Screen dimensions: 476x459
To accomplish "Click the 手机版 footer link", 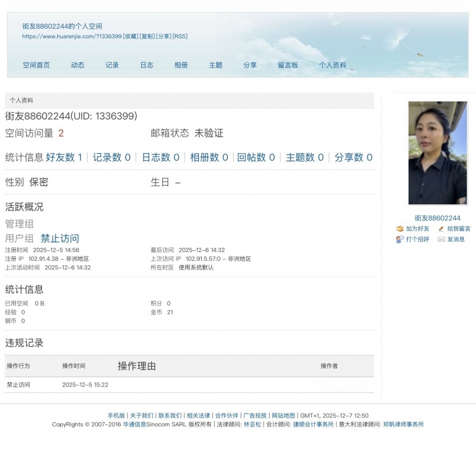I will point(116,416).
